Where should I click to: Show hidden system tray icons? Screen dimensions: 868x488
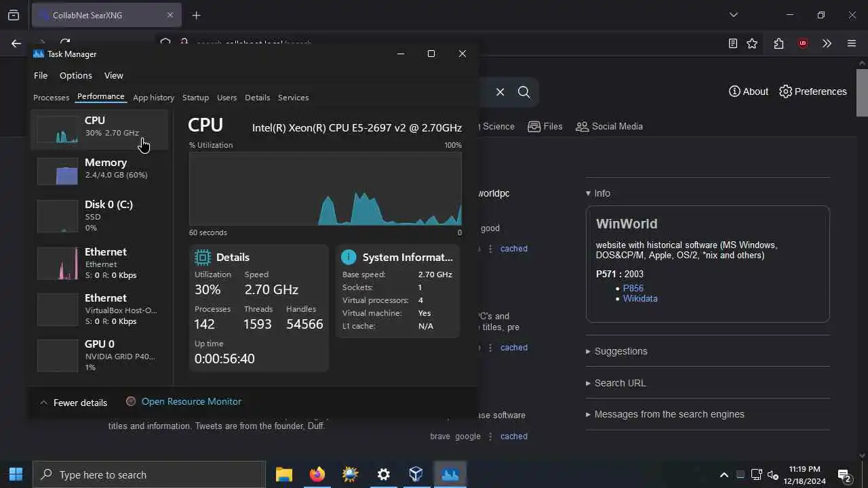(x=724, y=475)
